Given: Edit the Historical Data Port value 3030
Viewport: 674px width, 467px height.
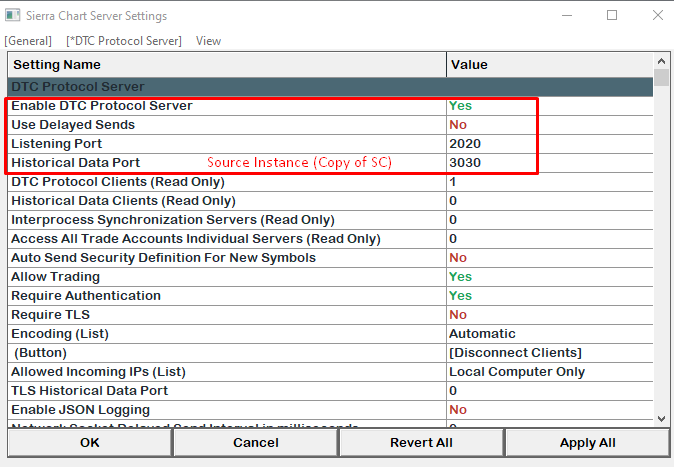Looking at the screenshot, I should [465, 163].
